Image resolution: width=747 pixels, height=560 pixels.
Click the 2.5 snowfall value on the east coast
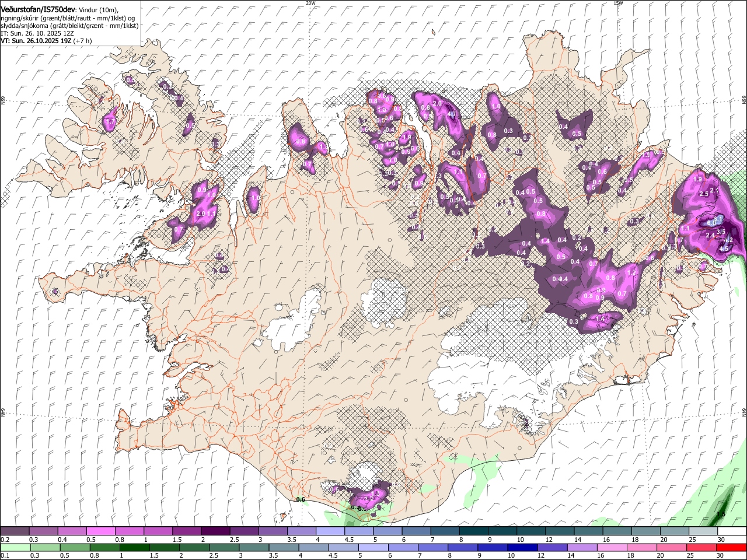coord(703,194)
